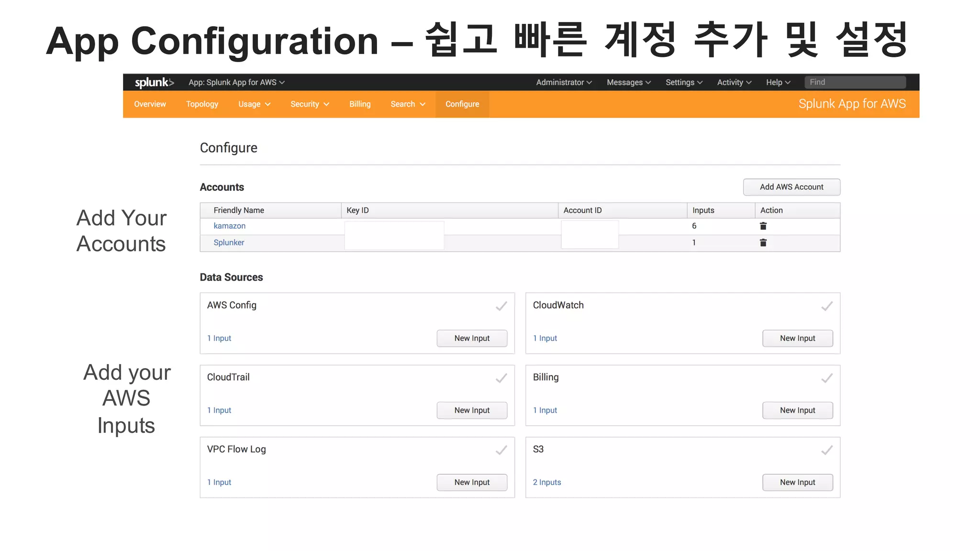The width and height of the screenshot is (980, 551).
Task: Open the CloudTrail 1 Input link
Action: tap(219, 410)
